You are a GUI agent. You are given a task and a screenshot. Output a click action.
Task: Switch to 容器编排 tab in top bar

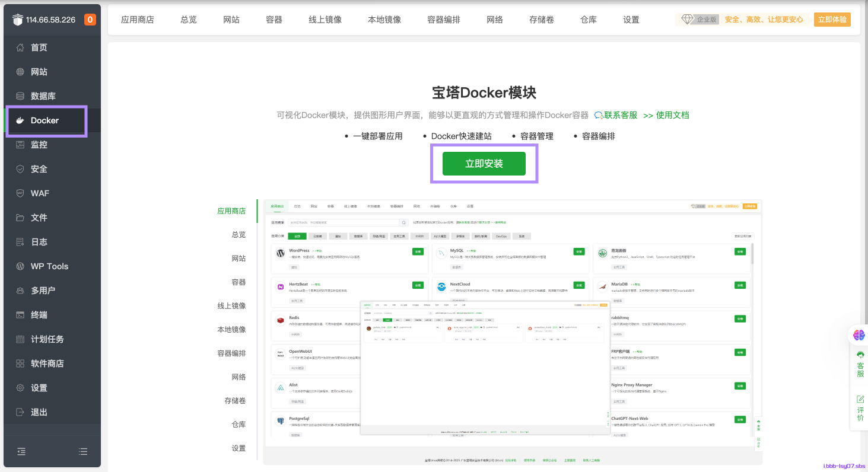pos(444,20)
